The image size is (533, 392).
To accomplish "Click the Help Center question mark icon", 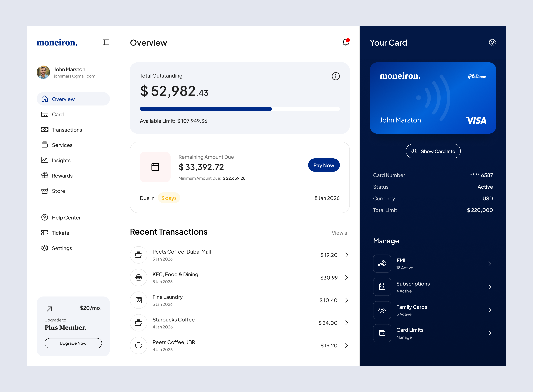I will (x=45, y=217).
